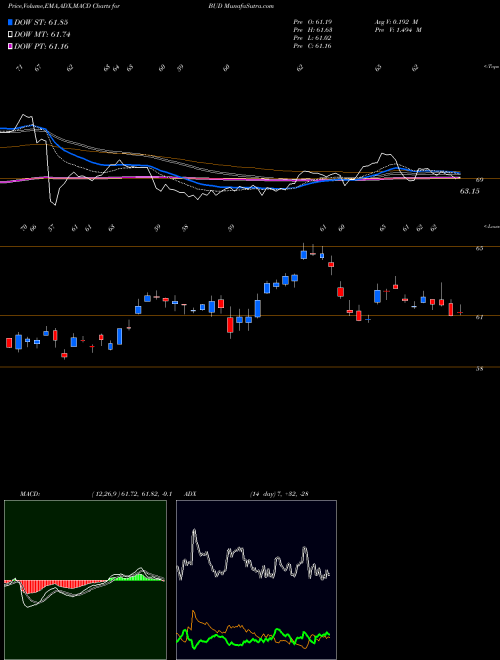Open the green MACD indicator chart panel

(85, 580)
